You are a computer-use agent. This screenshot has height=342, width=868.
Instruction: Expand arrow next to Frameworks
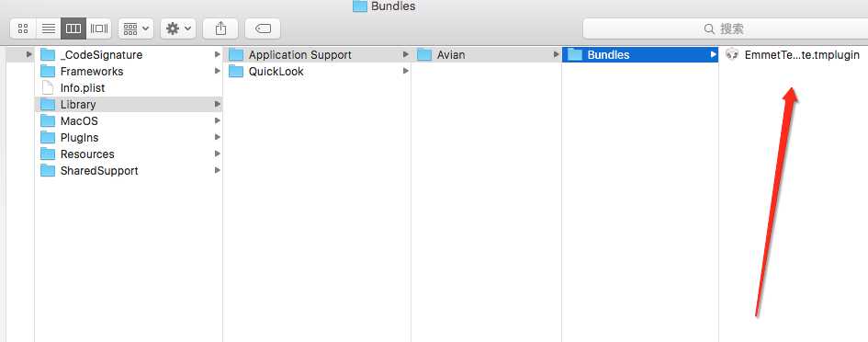[218, 72]
